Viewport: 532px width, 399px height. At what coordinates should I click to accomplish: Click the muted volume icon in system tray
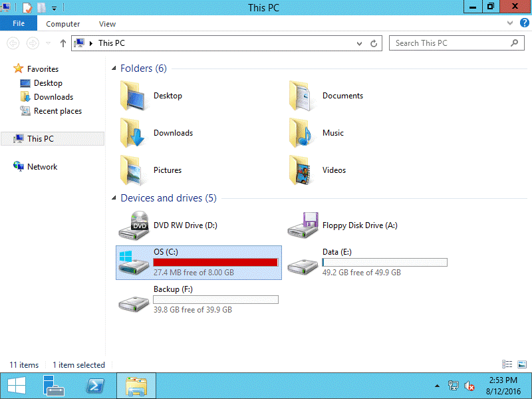469,386
